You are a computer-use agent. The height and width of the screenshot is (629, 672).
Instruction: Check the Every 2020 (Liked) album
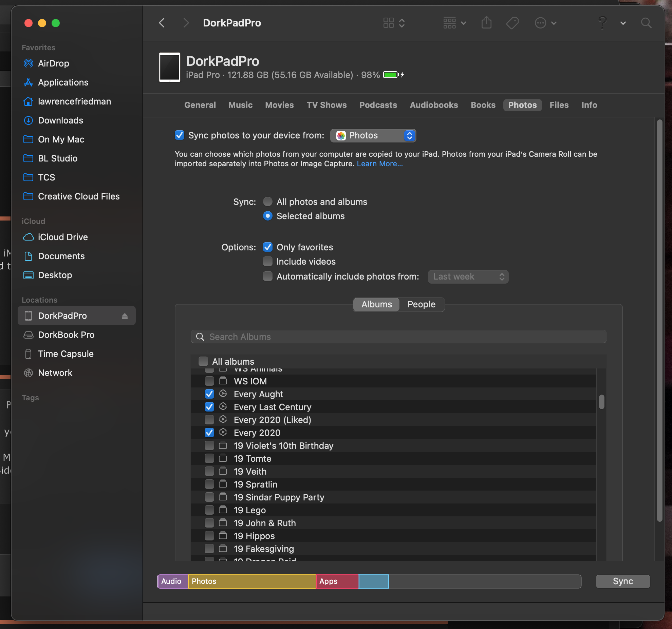click(209, 420)
